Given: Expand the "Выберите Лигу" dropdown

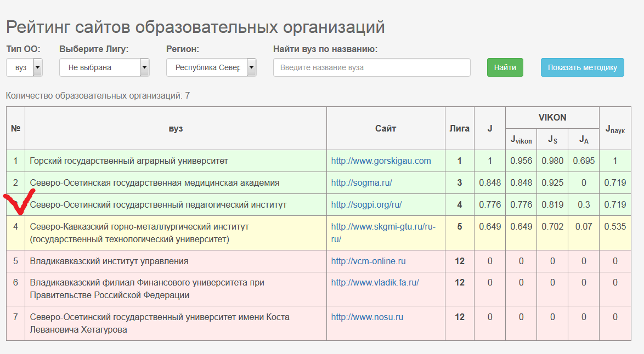Looking at the screenshot, I should coord(103,67).
